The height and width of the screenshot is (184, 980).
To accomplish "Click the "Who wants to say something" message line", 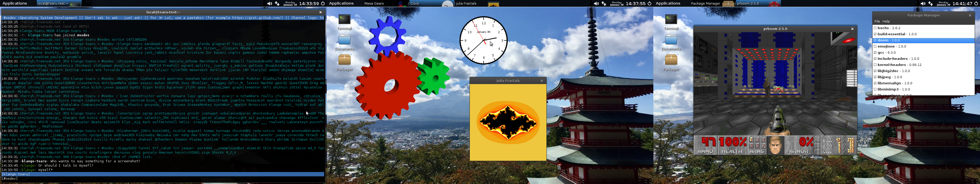I will (71, 161).
